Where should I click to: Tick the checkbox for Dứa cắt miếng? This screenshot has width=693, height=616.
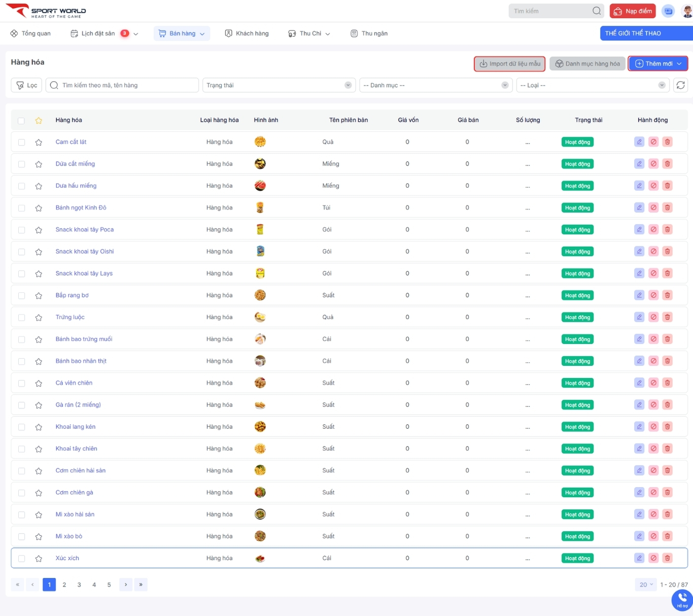coord(21,164)
